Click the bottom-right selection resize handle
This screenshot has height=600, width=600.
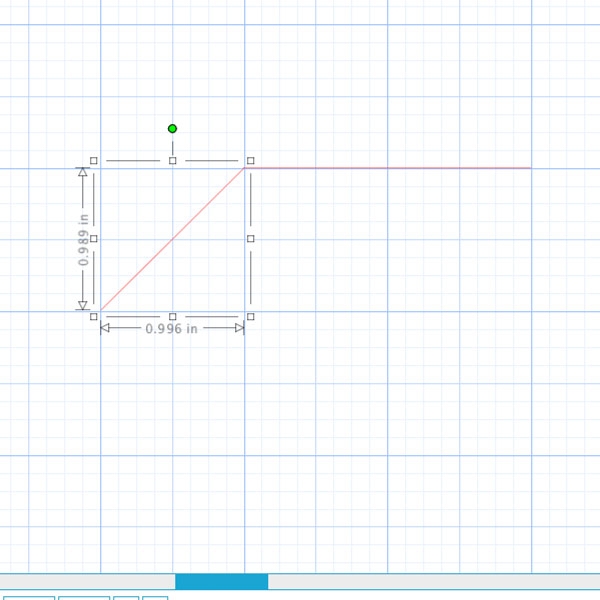[250, 316]
